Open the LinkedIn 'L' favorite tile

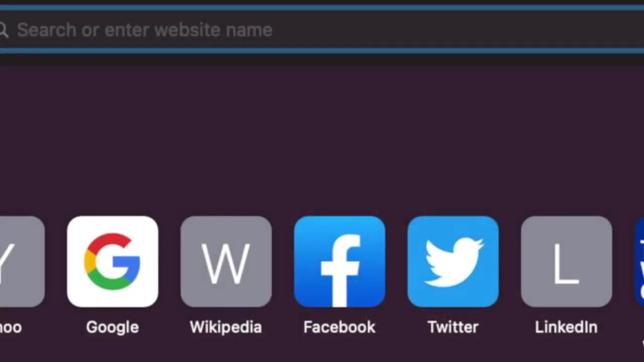[567, 261]
